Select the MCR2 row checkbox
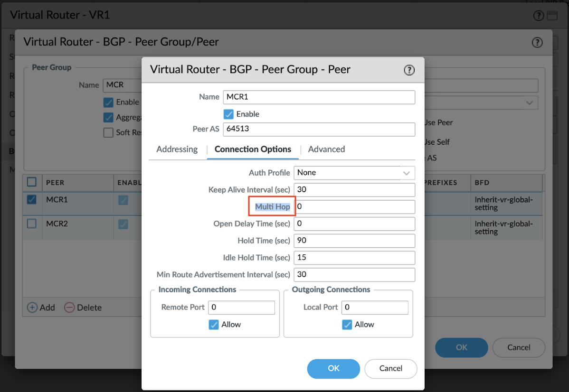This screenshot has width=569, height=392. (x=32, y=224)
